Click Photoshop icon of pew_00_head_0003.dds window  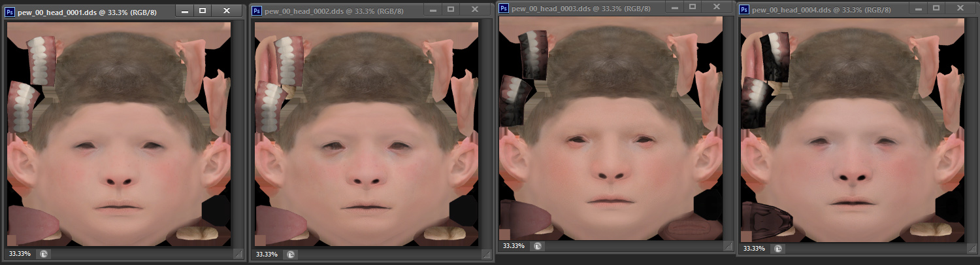[504, 7]
